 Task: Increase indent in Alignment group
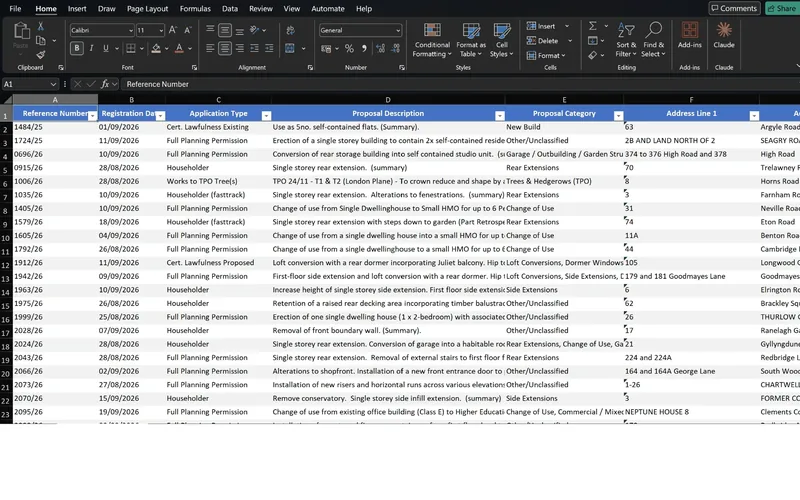269,48
